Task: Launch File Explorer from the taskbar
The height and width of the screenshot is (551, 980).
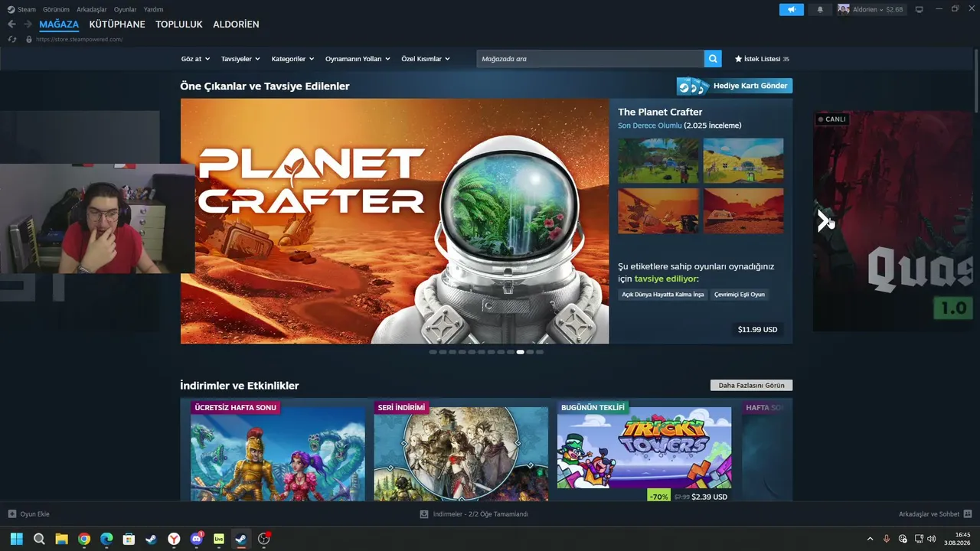Action: pos(61,539)
